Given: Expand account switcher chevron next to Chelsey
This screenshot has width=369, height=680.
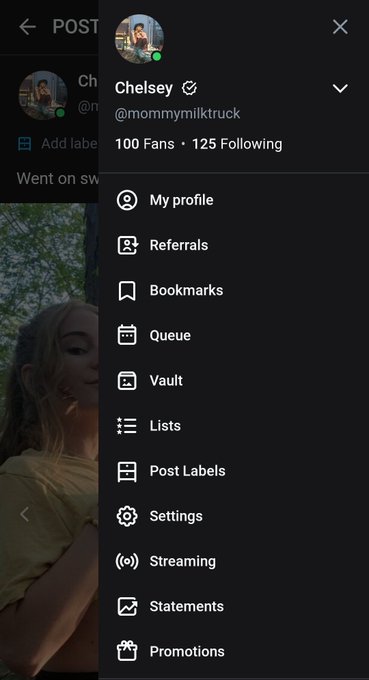Looking at the screenshot, I should click(340, 88).
